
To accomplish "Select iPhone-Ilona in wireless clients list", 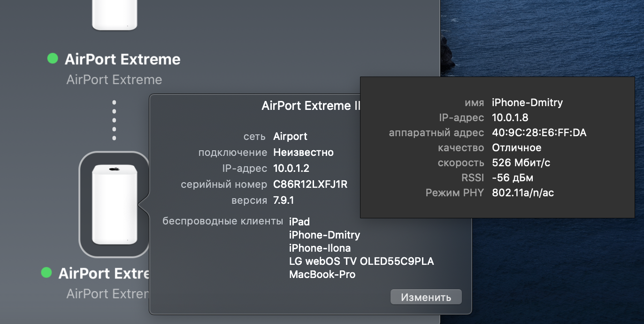I will (x=320, y=248).
